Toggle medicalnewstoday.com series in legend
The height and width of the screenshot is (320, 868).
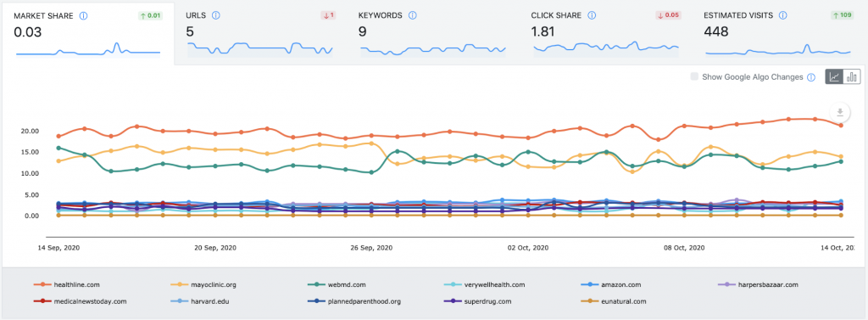pyautogui.click(x=81, y=301)
